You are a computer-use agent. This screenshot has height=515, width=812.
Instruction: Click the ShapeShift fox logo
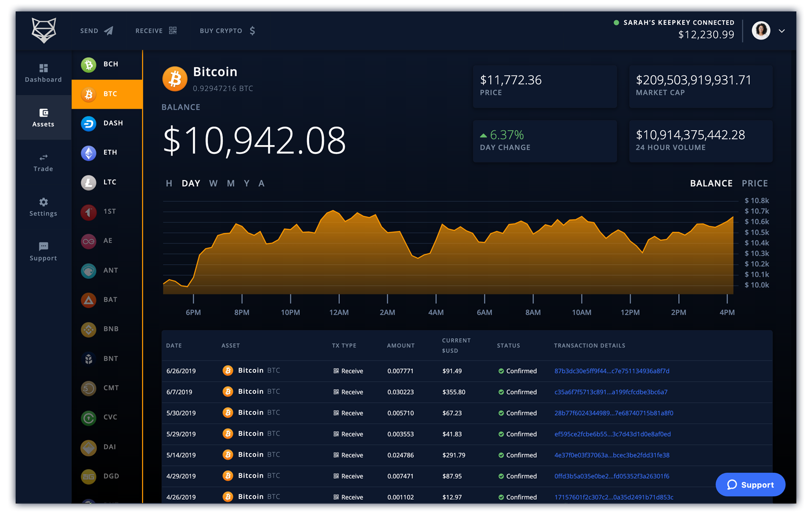(44, 30)
